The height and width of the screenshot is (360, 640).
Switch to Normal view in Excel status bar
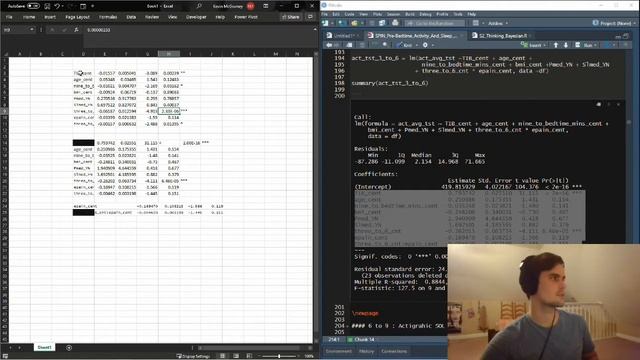[222, 356]
